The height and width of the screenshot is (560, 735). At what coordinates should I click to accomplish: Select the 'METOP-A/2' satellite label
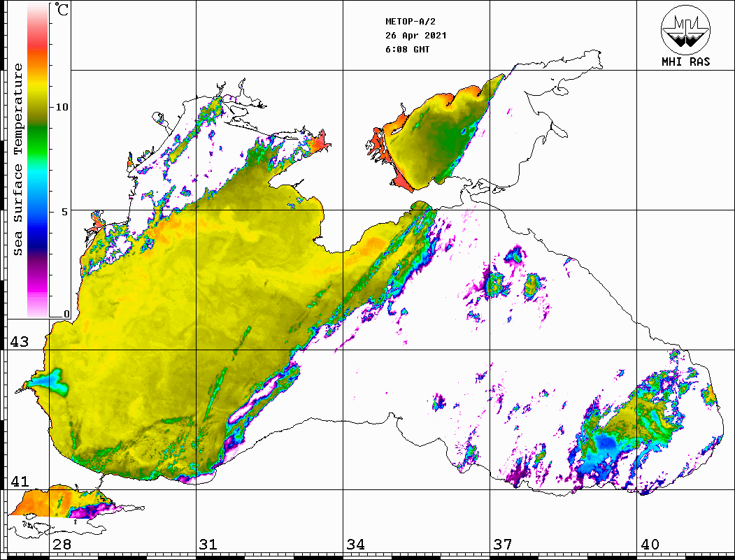(411, 22)
